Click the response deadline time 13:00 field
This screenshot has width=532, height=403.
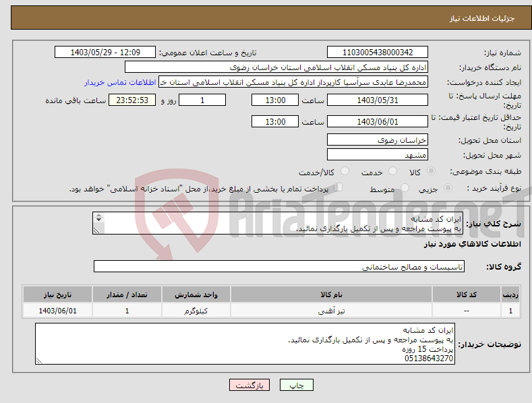pos(275,100)
